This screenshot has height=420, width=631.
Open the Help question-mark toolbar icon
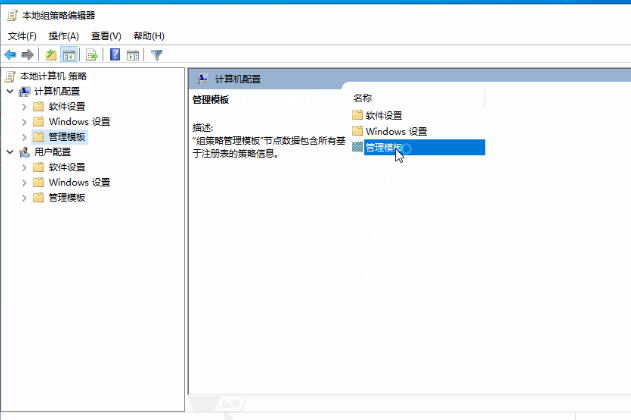click(x=115, y=54)
